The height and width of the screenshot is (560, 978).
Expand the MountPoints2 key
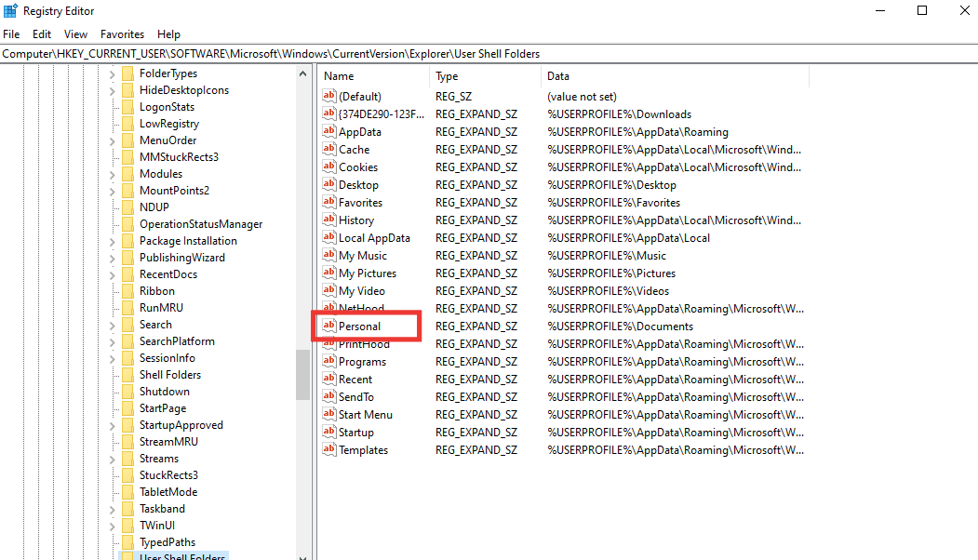[x=113, y=192]
